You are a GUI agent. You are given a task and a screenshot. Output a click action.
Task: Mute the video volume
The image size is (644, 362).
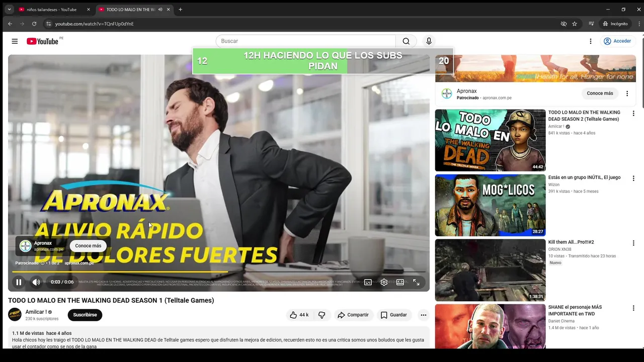[x=36, y=282]
